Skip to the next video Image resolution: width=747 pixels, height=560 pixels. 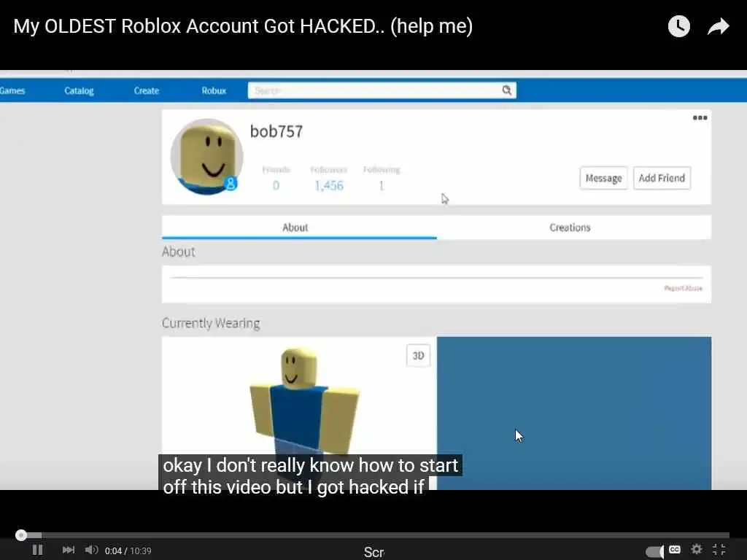point(68,550)
